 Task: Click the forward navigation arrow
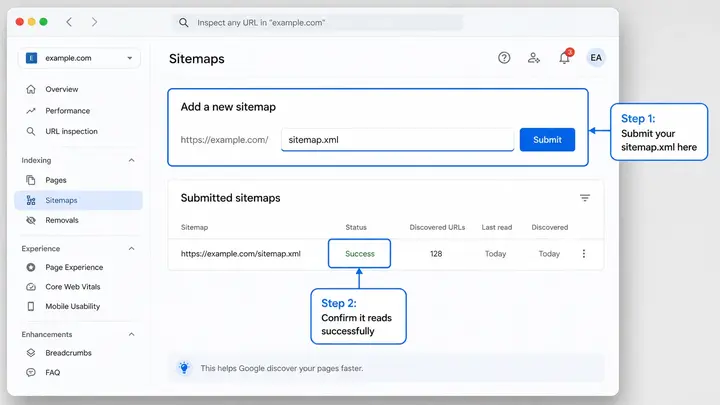[x=94, y=22]
